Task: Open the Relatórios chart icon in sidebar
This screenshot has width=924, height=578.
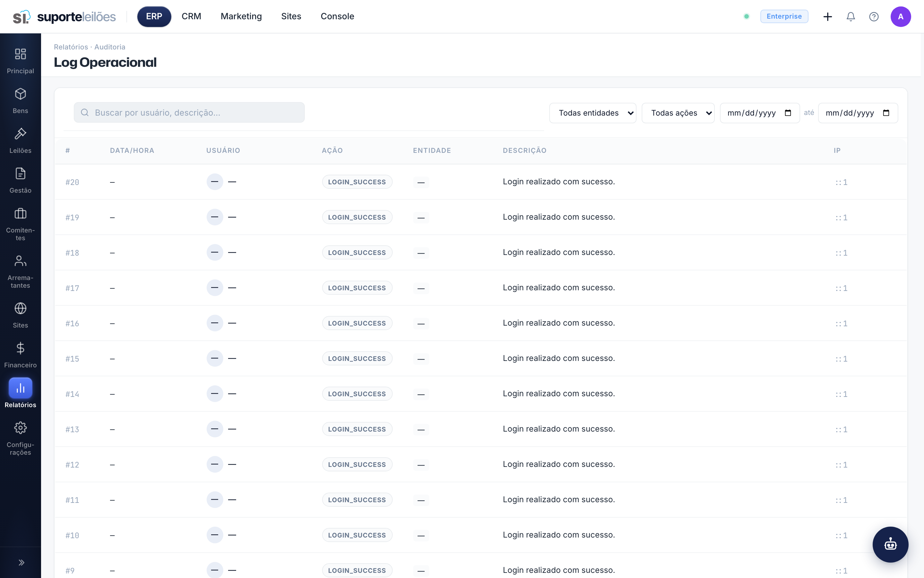Action: (20, 388)
